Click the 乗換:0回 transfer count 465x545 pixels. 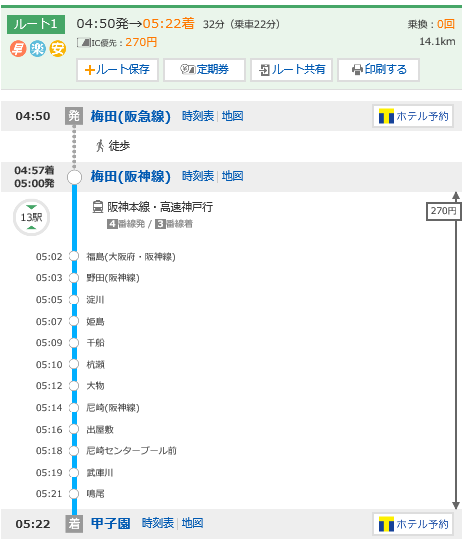pyautogui.click(x=431, y=24)
